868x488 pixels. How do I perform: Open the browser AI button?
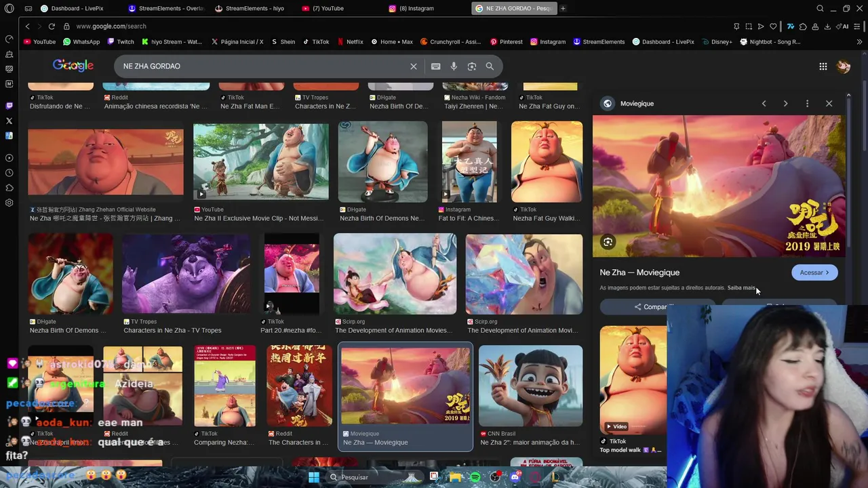[843, 26]
